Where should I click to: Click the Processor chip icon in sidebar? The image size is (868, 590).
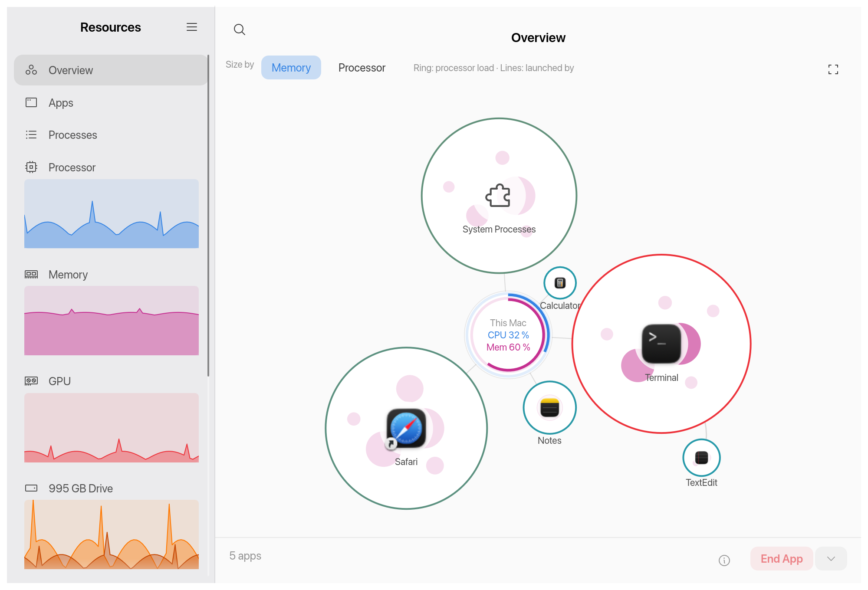click(x=31, y=167)
